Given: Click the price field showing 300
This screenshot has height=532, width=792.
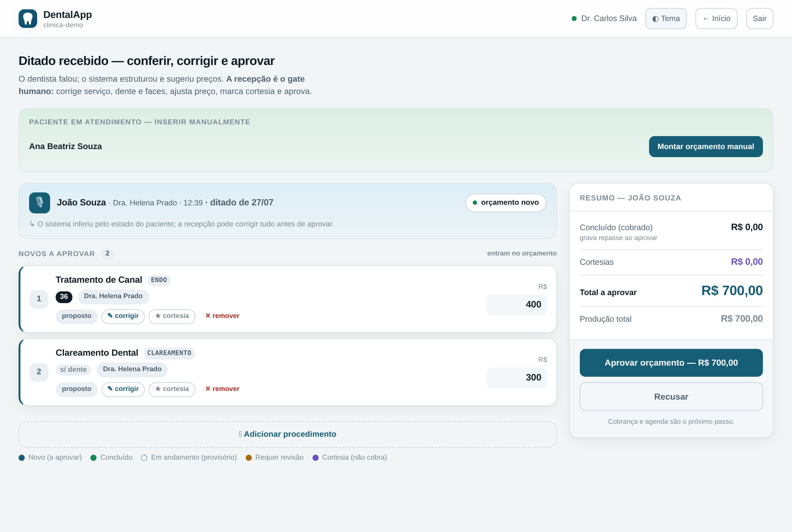Looking at the screenshot, I should (x=516, y=378).
